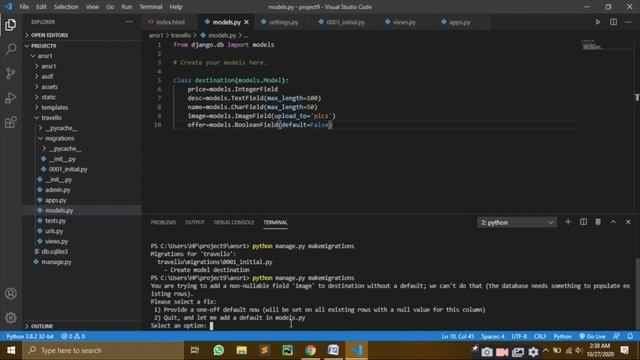Open the Manage gear icon

11,318
